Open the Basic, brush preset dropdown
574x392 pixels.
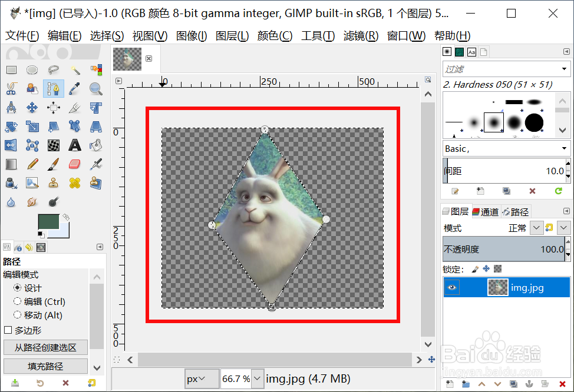point(564,148)
